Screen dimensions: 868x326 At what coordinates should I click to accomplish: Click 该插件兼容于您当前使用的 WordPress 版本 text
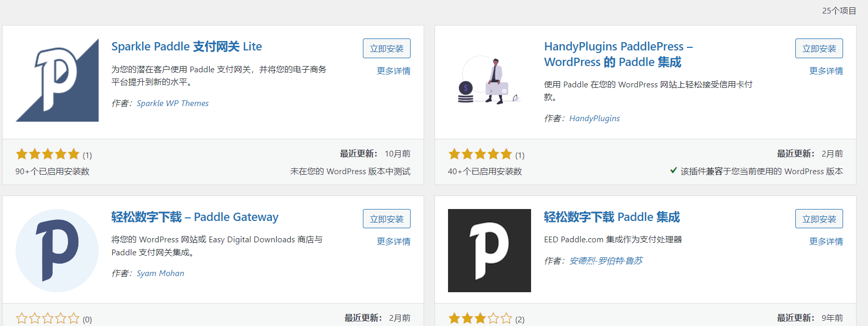pyautogui.click(x=762, y=172)
